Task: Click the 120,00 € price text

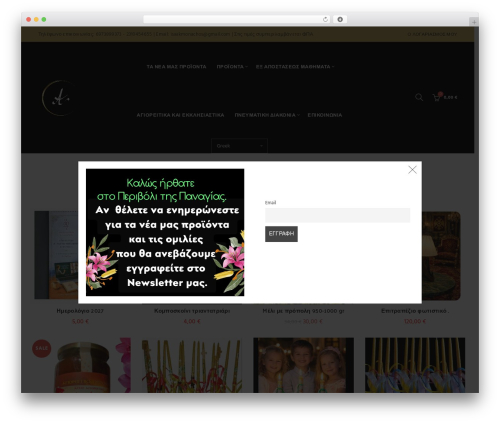Action: (415, 321)
